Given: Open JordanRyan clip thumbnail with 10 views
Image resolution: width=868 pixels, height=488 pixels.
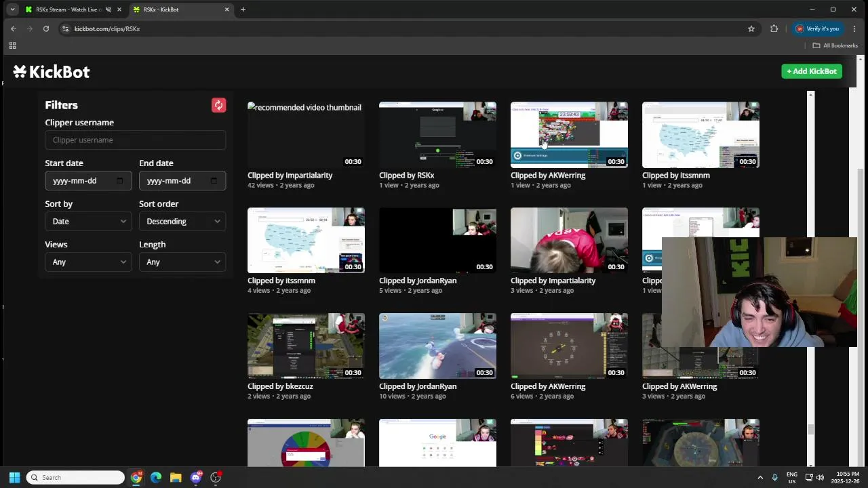Looking at the screenshot, I should point(437,346).
